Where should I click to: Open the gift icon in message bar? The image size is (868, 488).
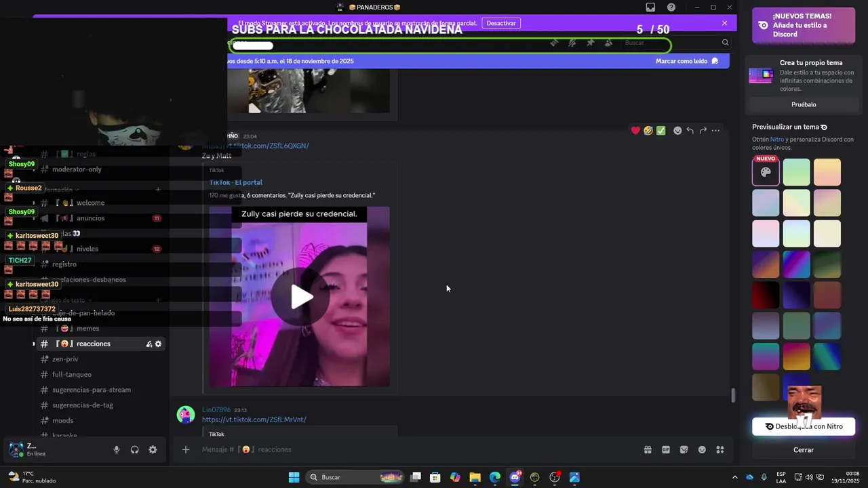648,449
